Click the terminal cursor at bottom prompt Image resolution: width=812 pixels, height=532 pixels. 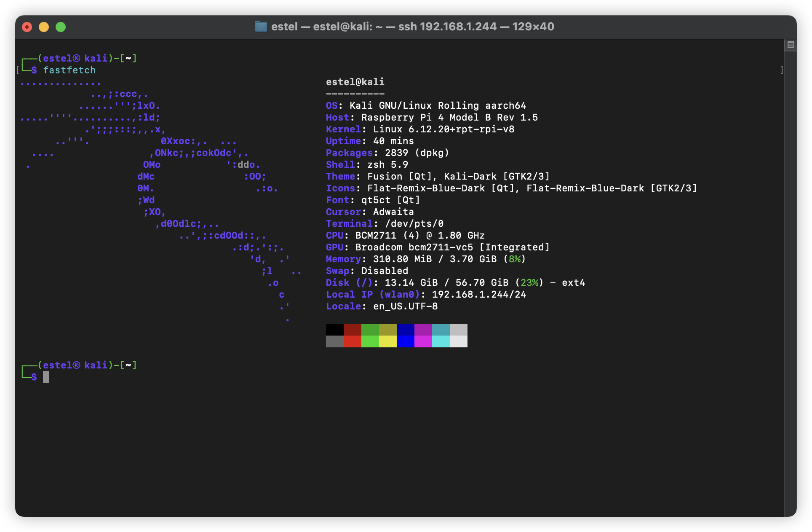click(46, 377)
